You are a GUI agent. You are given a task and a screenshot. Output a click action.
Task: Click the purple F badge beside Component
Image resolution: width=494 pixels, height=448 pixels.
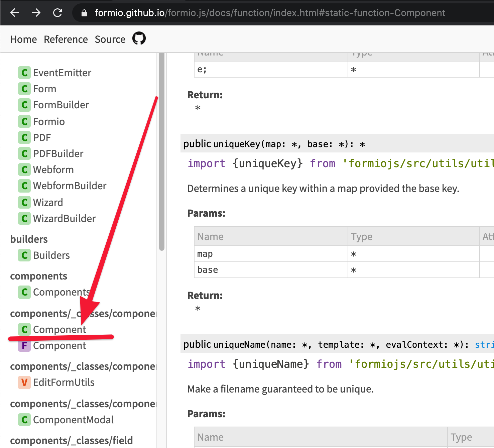click(24, 346)
